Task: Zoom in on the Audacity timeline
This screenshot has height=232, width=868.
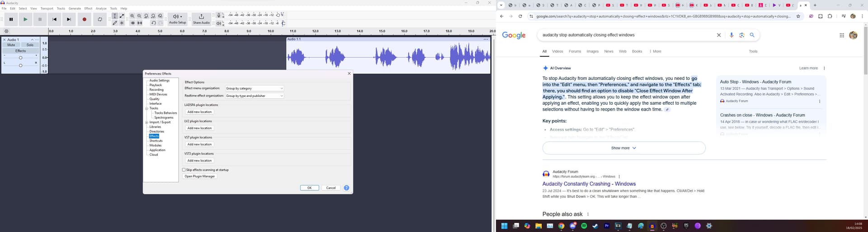Action: tap(132, 16)
